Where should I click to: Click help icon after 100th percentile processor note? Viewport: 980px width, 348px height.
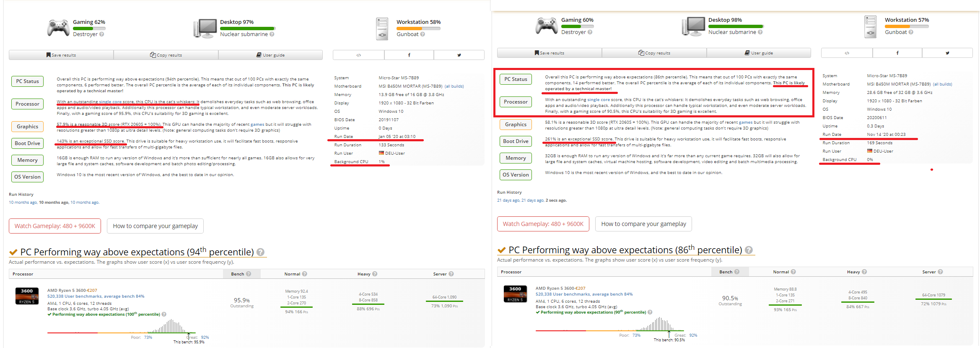(164, 314)
